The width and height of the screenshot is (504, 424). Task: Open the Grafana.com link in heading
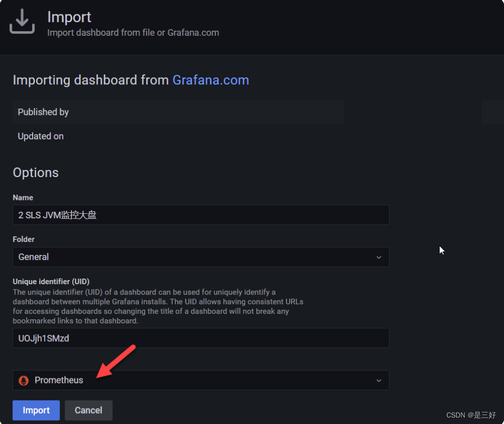211,80
